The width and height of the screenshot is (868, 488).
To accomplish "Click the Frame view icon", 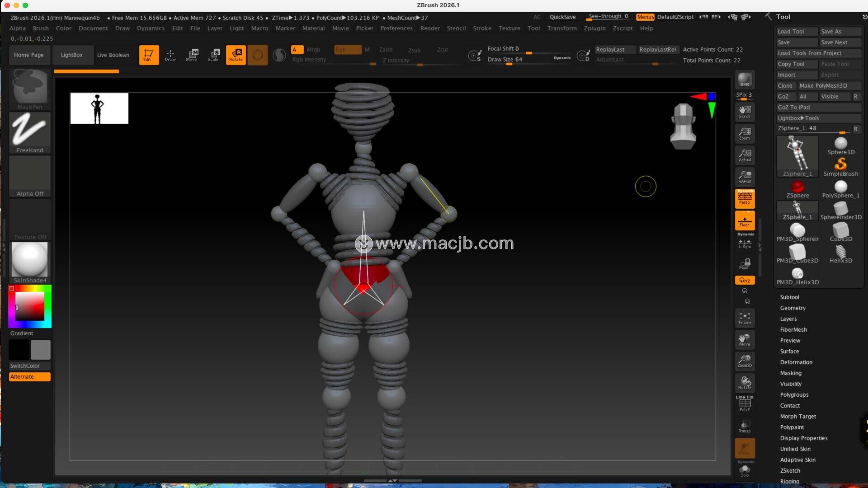I will [x=745, y=318].
